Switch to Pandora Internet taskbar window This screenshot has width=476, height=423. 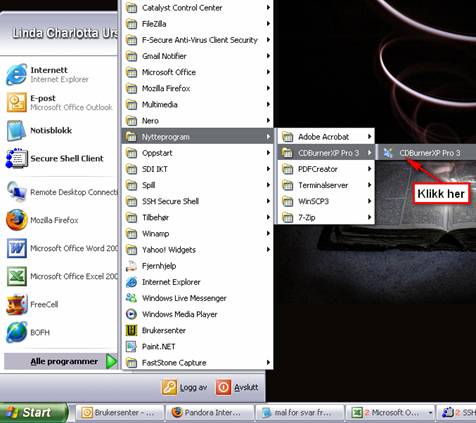point(209,413)
